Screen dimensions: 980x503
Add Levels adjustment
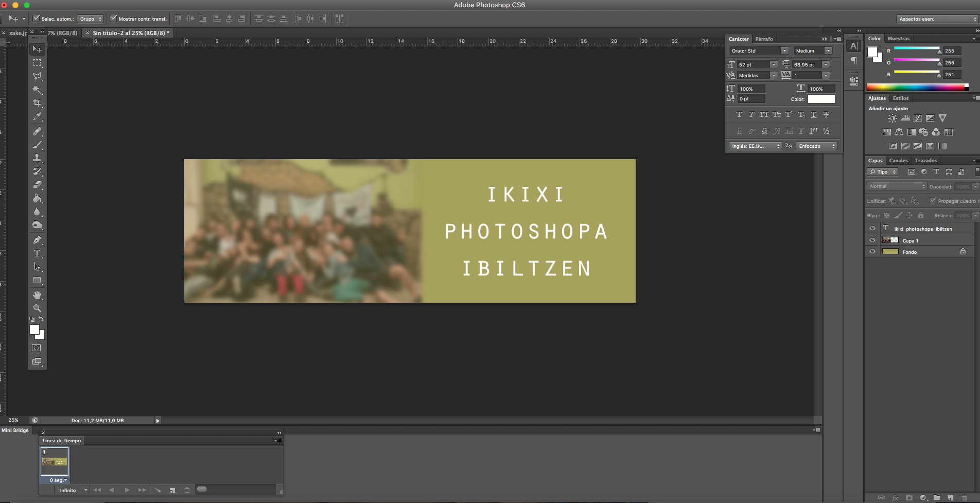click(905, 118)
